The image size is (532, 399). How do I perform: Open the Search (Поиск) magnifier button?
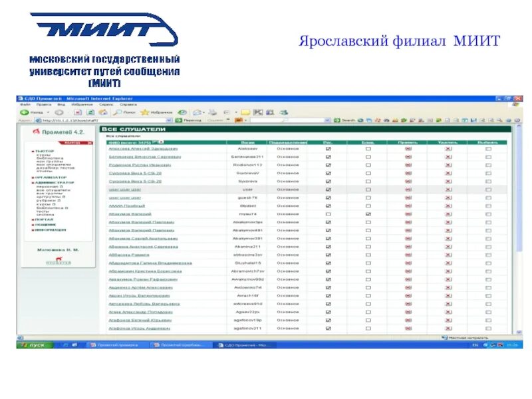(x=124, y=112)
